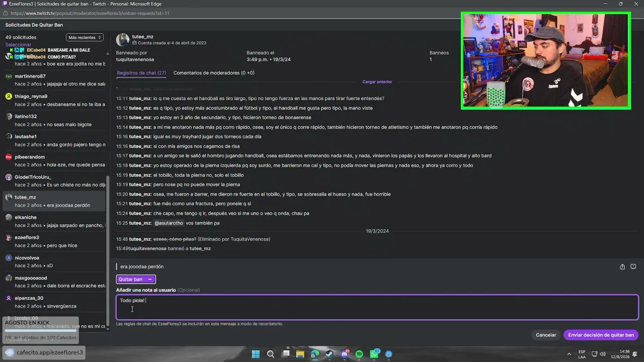Image resolution: width=644 pixels, height=362 pixels.
Task: Select nicovolvoa's unban request
Action: 54,261
